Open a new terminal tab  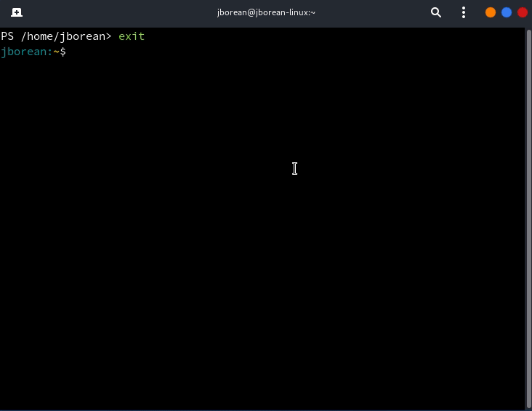16,12
